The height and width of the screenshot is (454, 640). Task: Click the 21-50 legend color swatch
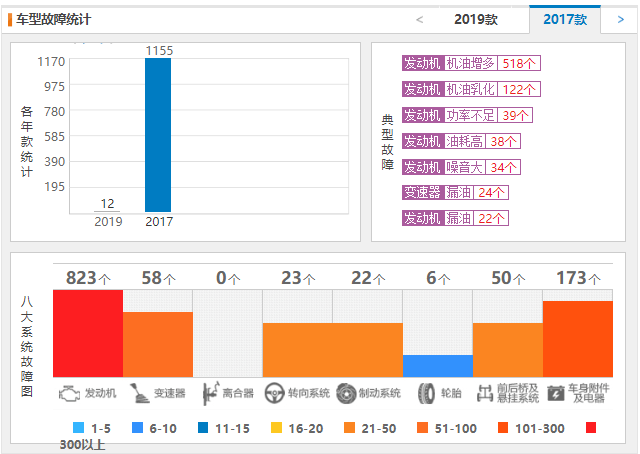pyautogui.click(x=349, y=427)
